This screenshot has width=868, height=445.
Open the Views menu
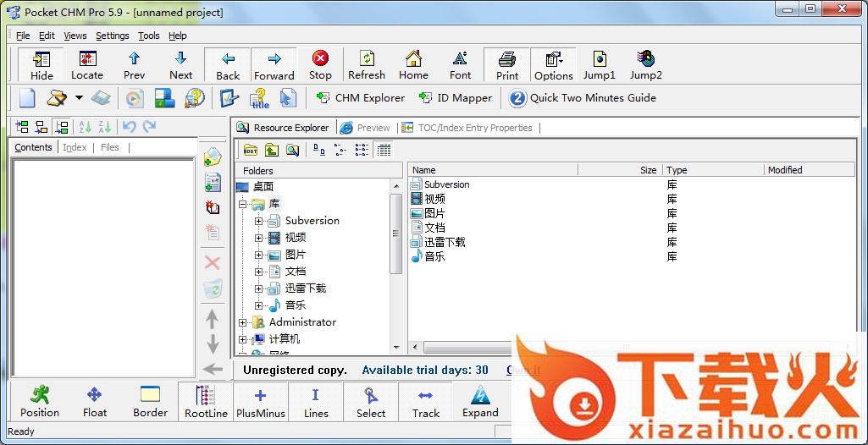coord(75,36)
